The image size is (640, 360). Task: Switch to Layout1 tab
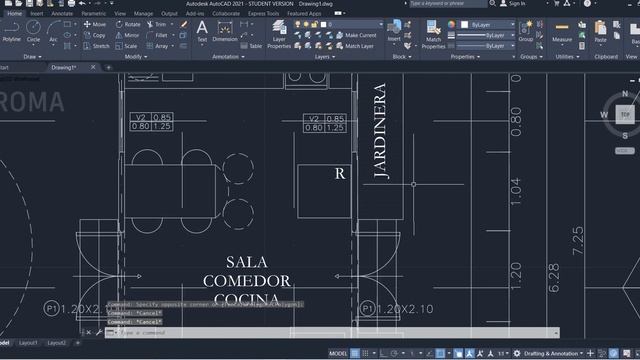(x=28, y=343)
